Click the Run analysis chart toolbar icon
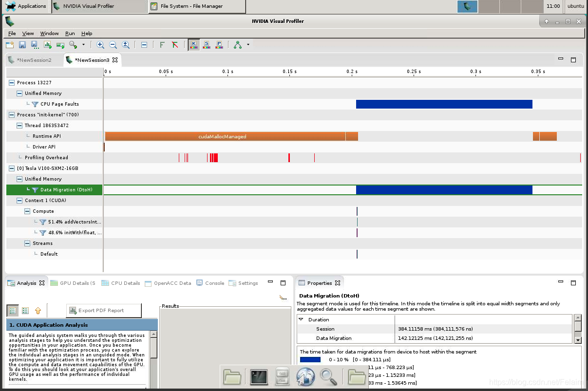Viewport: 588px width, 391px height. (x=48, y=45)
